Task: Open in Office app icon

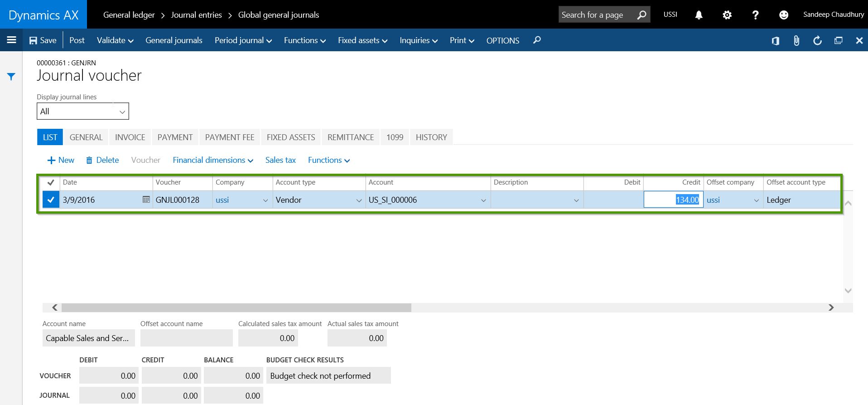Action: 775,40
